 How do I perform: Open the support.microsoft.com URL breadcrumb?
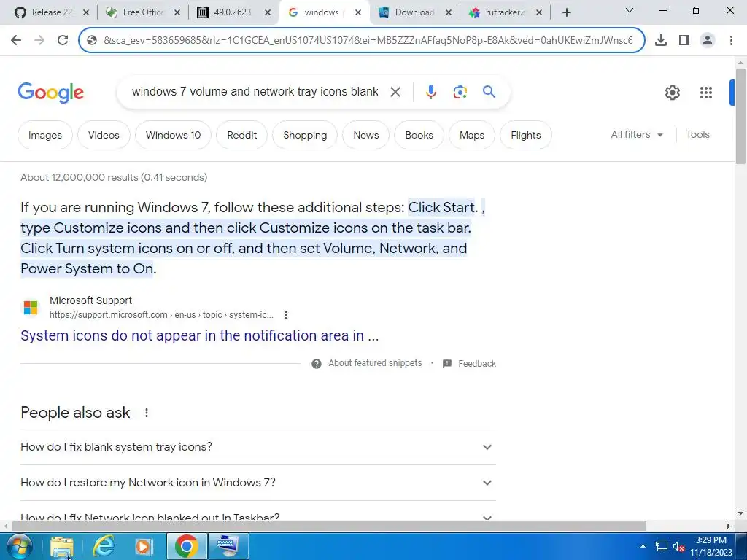[x=161, y=315]
